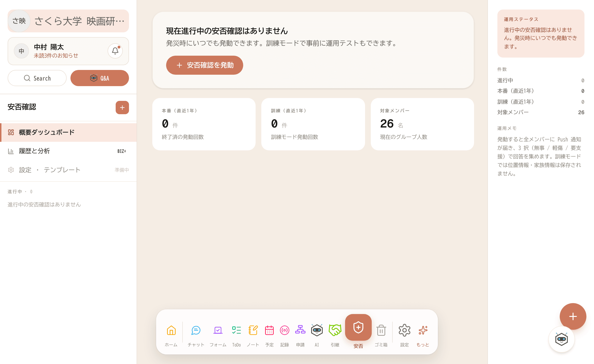Image resolution: width=594 pixels, height=364 pixels.
Task: Open the 申請 request icon
Action: pos(300,330)
